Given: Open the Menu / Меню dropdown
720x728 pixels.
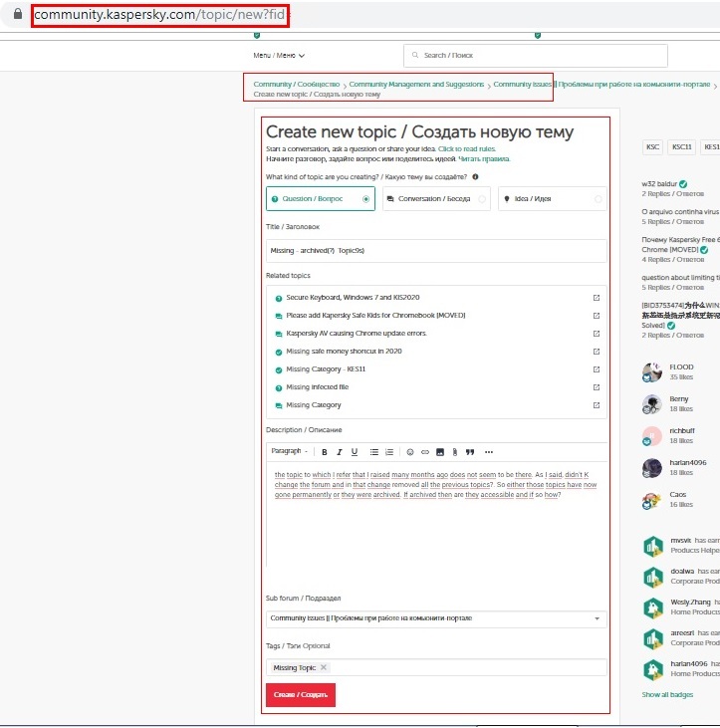Looking at the screenshot, I should click(x=279, y=55).
